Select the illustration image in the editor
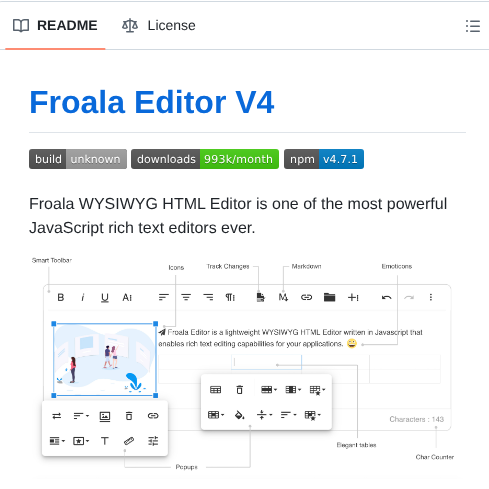489x489 pixels. click(105, 359)
